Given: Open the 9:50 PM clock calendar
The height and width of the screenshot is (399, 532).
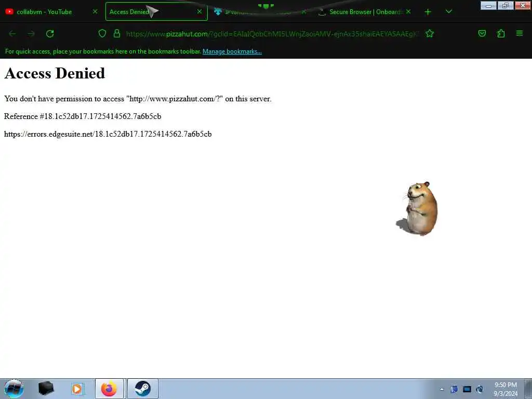Looking at the screenshot, I should [506, 390].
